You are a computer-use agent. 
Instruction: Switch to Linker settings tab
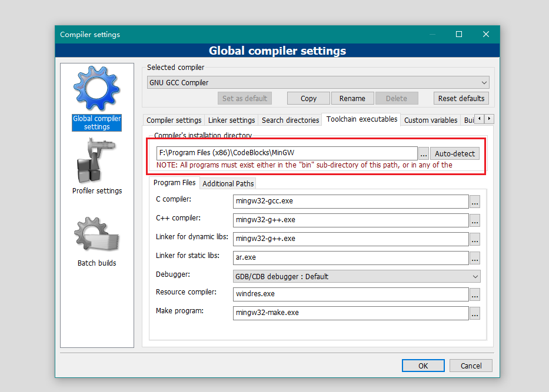[231, 120]
